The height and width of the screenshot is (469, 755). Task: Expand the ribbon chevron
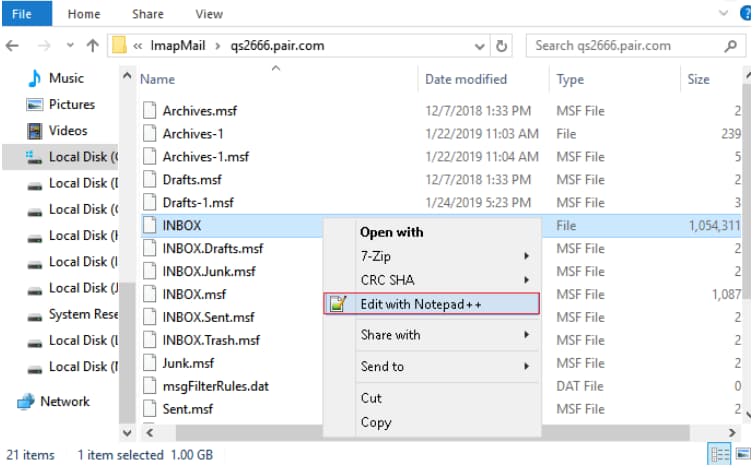click(x=723, y=13)
